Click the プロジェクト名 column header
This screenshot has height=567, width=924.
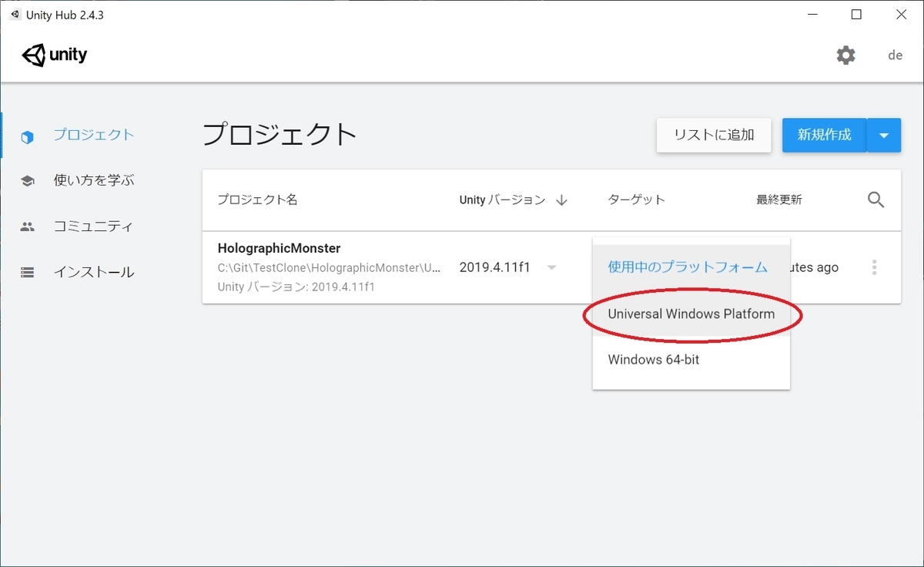pos(257,200)
